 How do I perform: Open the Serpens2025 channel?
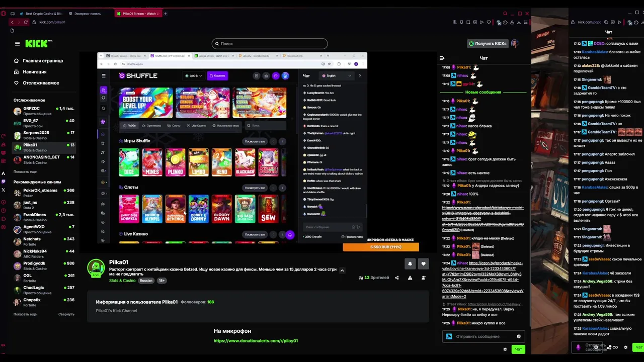click(x=44, y=135)
